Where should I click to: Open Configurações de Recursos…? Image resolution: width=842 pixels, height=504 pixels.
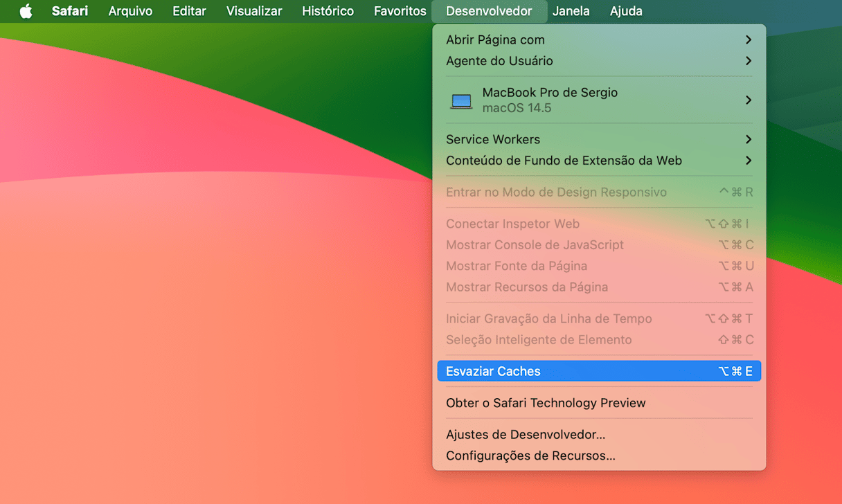[x=599, y=456]
